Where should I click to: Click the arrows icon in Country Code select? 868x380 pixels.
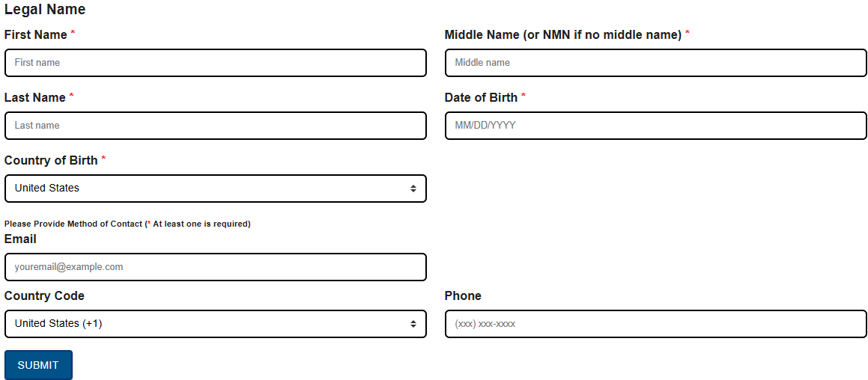click(413, 324)
